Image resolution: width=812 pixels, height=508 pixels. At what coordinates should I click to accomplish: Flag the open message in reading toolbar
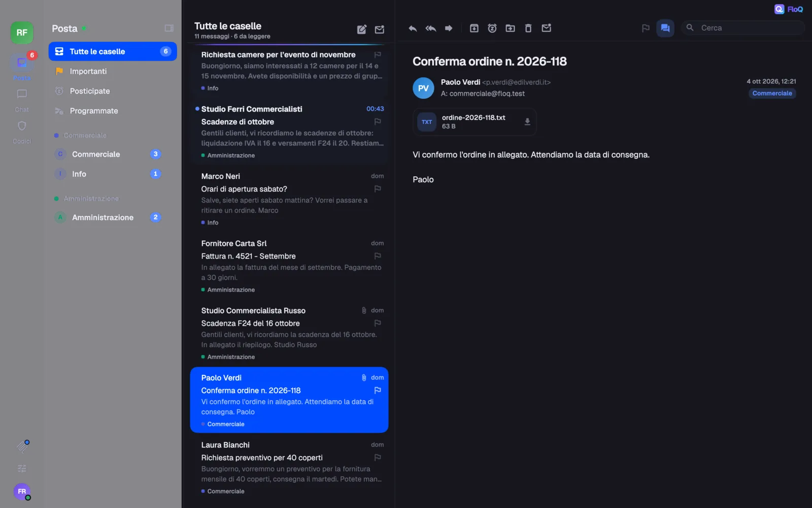point(646,28)
